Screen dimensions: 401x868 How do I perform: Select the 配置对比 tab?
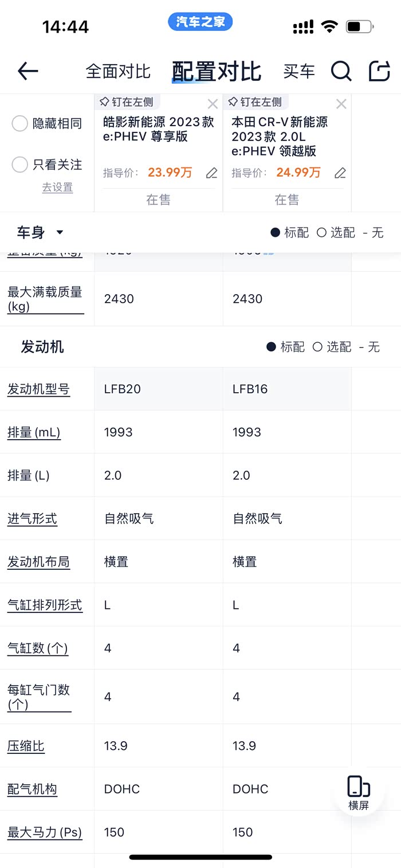point(217,72)
